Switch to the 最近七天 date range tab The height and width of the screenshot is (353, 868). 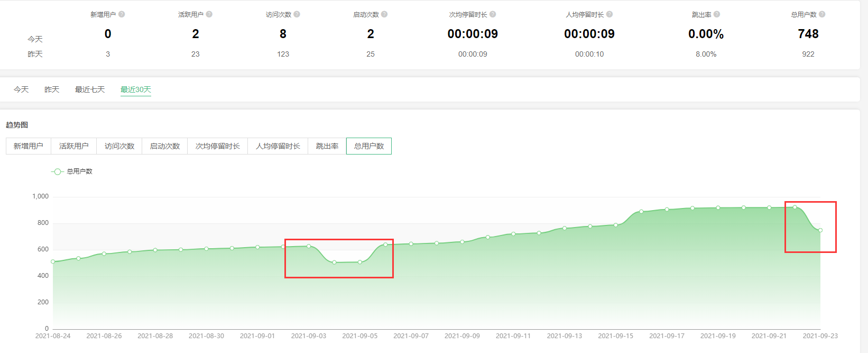[90, 89]
